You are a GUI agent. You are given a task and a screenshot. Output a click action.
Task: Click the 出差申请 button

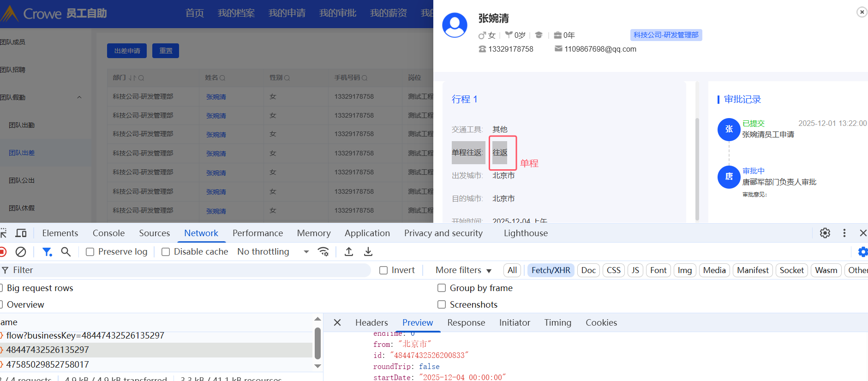point(127,51)
